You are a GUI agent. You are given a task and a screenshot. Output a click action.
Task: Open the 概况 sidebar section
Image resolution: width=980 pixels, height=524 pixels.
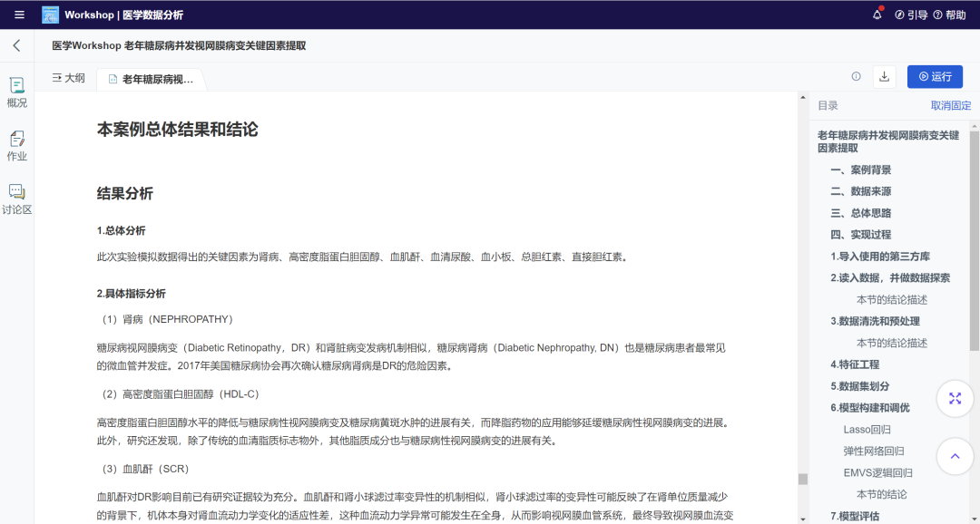(17, 92)
